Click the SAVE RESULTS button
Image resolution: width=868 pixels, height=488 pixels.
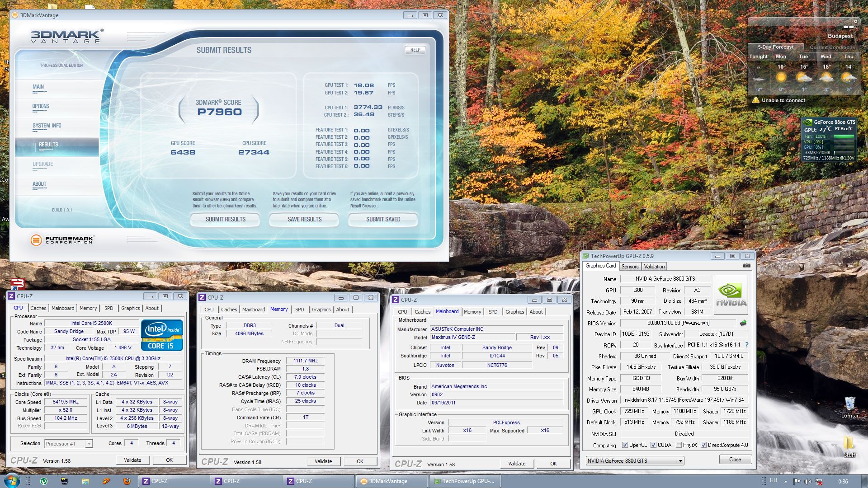pos(304,219)
